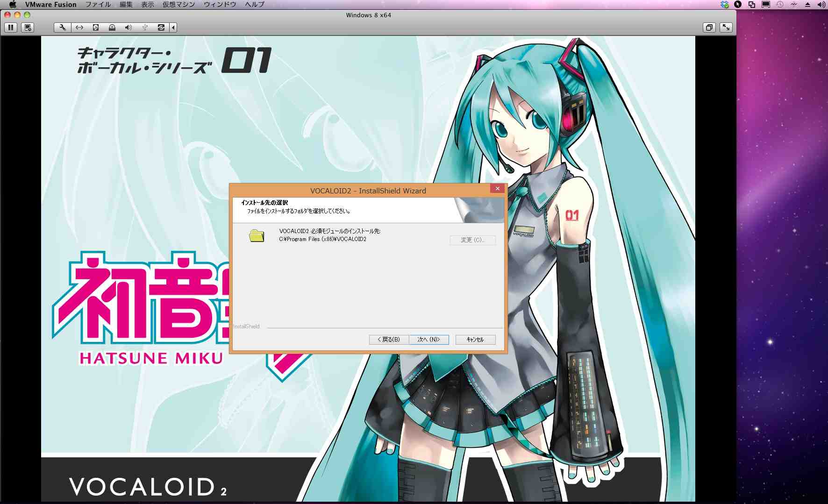Click the hard disk icon in the VMware toolbar
This screenshot has width=828, height=504.
[96, 28]
